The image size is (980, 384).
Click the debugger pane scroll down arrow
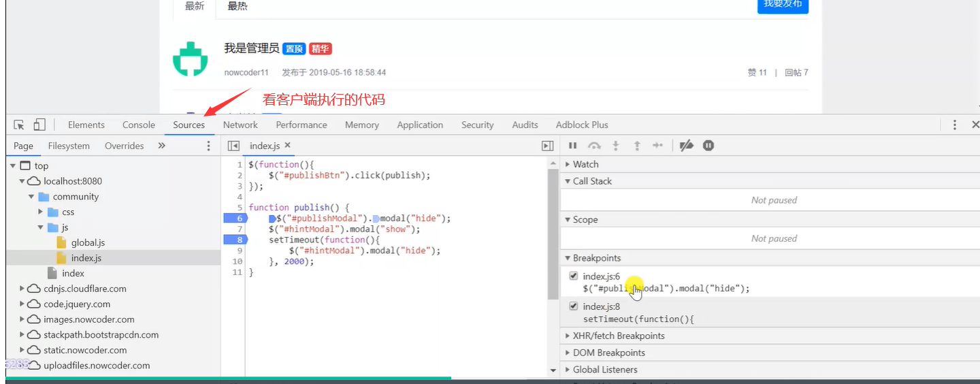tap(553, 370)
